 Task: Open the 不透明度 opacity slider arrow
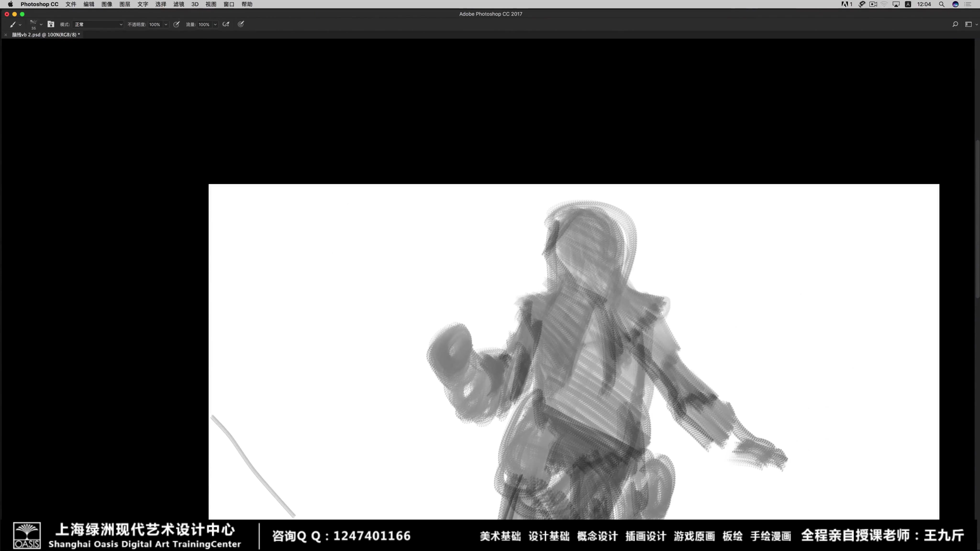166,24
